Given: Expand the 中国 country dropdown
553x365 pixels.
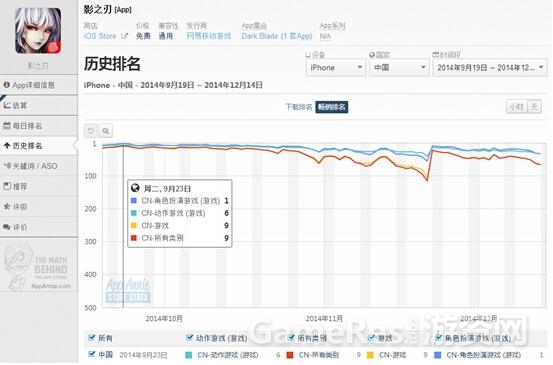Looking at the screenshot, I should click(399, 67).
